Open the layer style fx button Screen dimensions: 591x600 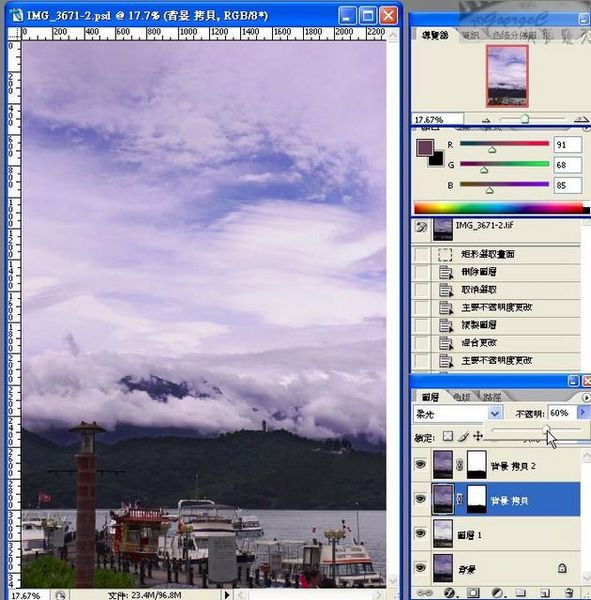[x=449, y=593]
